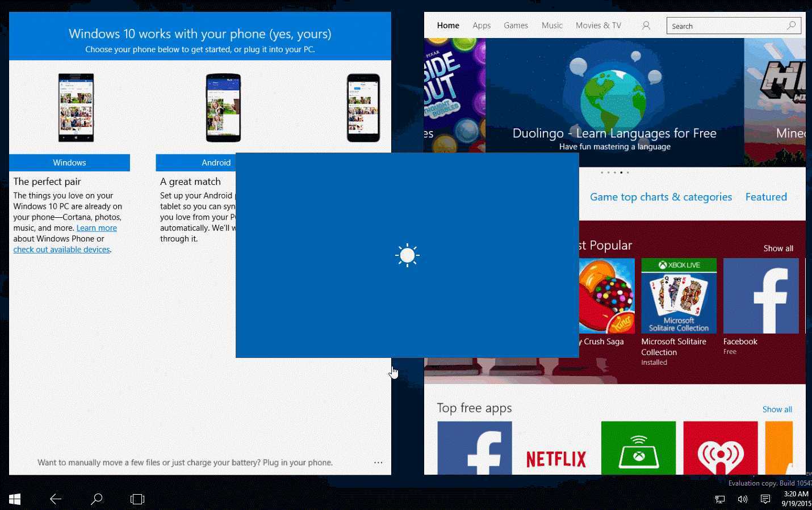Open the ellipsis menu in Phone Companion
The image size is (812, 510).
(x=378, y=462)
